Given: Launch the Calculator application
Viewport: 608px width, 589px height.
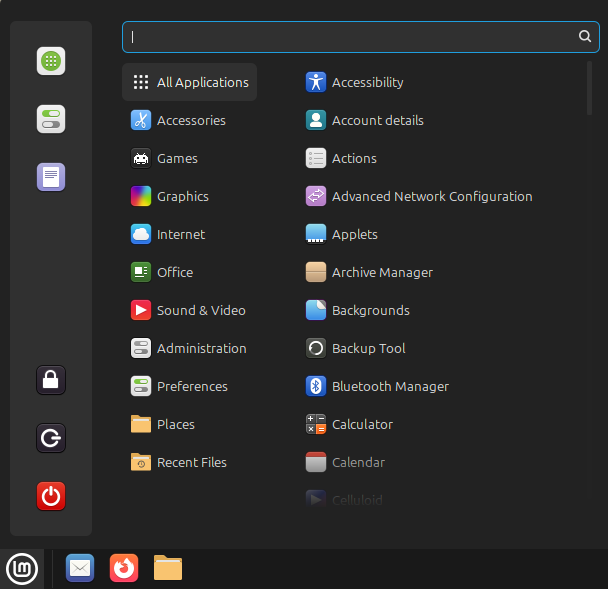Looking at the screenshot, I should 361,424.
